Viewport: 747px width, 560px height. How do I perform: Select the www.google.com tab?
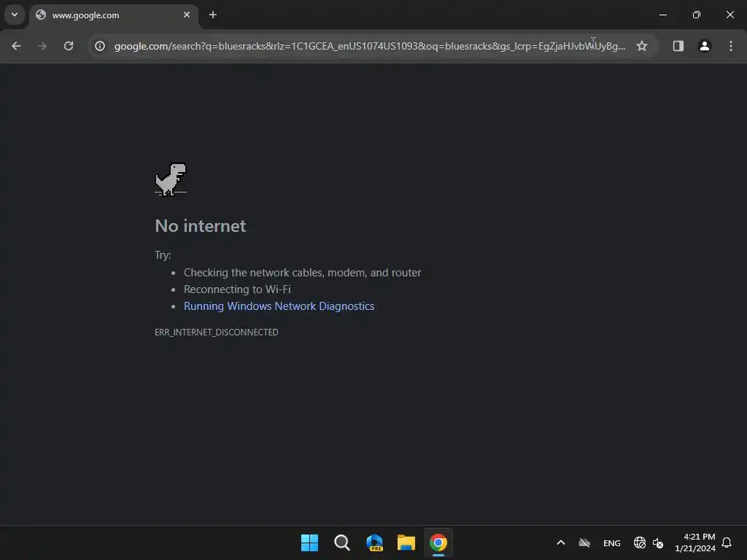pos(113,15)
